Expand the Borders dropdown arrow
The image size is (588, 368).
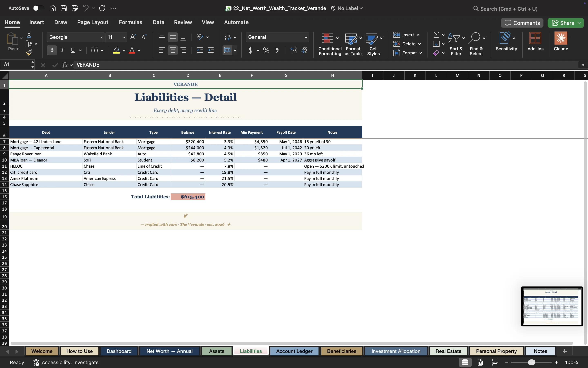[102, 50]
